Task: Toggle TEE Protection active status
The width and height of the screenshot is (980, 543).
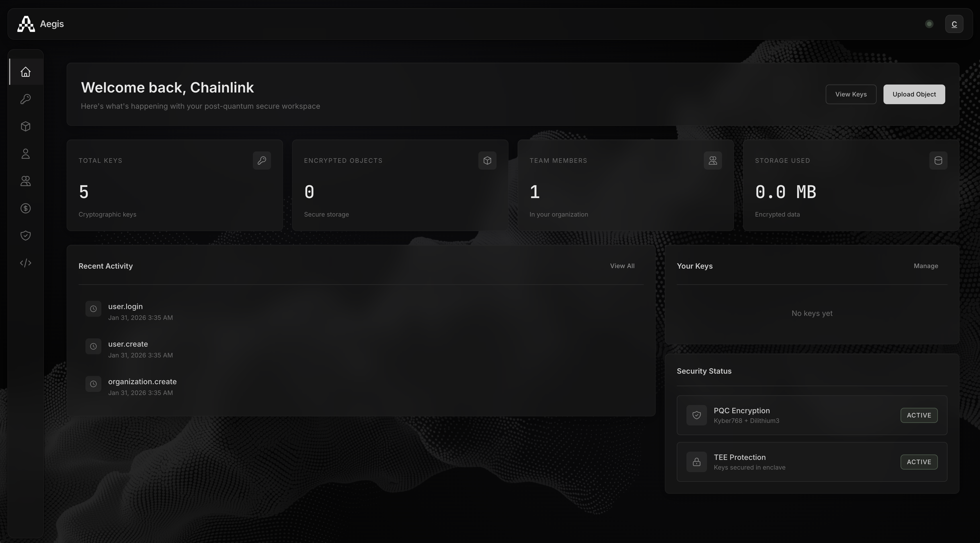Action: [919, 462]
